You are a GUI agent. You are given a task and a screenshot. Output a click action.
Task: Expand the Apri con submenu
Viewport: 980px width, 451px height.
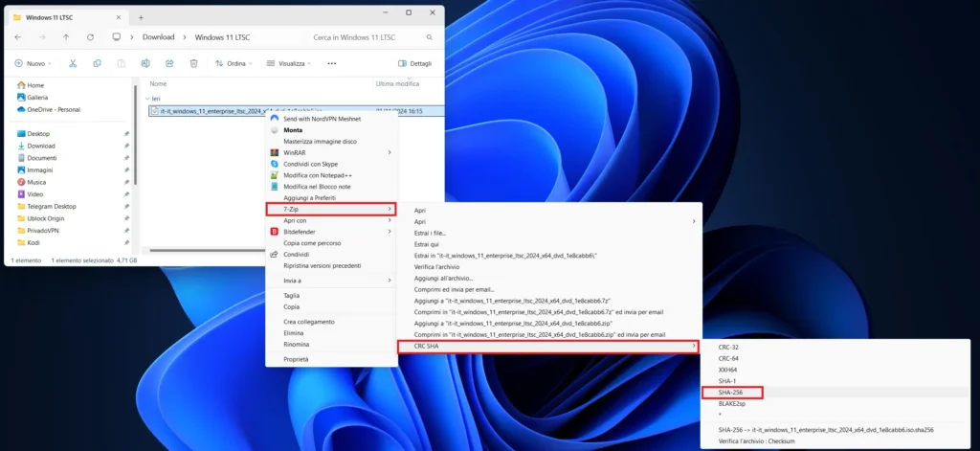coord(390,220)
